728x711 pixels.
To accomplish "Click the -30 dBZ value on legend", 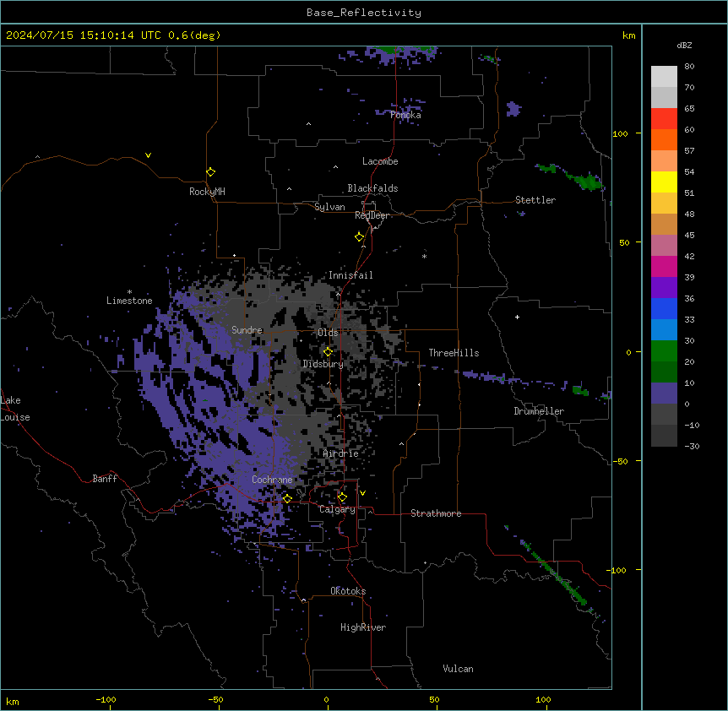I will 692,446.
